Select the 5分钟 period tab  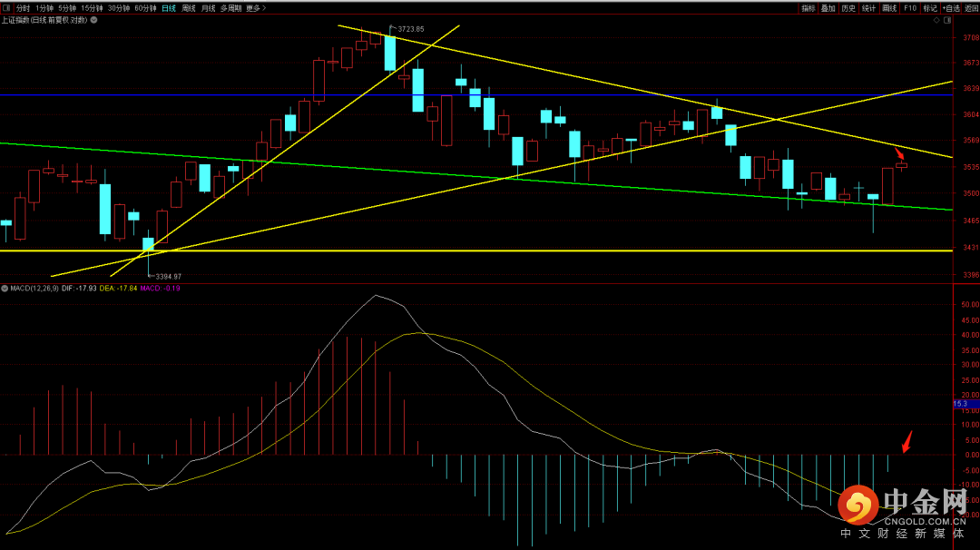(x=67, y=8)
